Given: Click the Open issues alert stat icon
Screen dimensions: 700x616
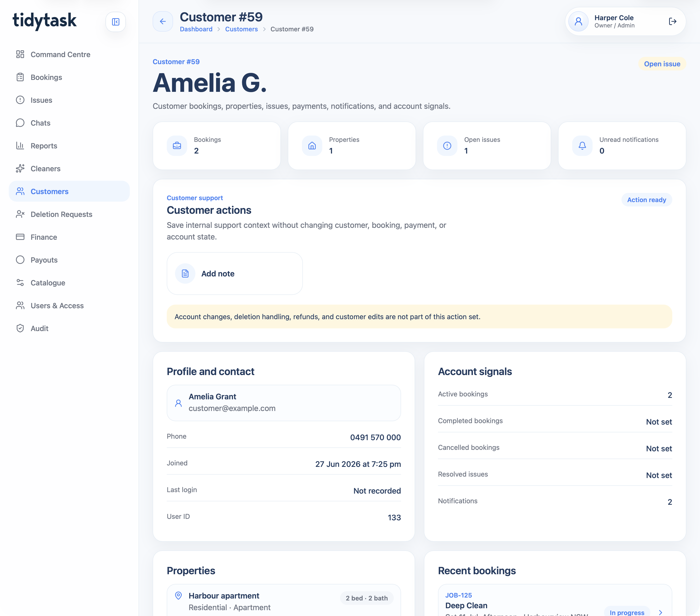Looking at the screenshot, I should (447, 146).
